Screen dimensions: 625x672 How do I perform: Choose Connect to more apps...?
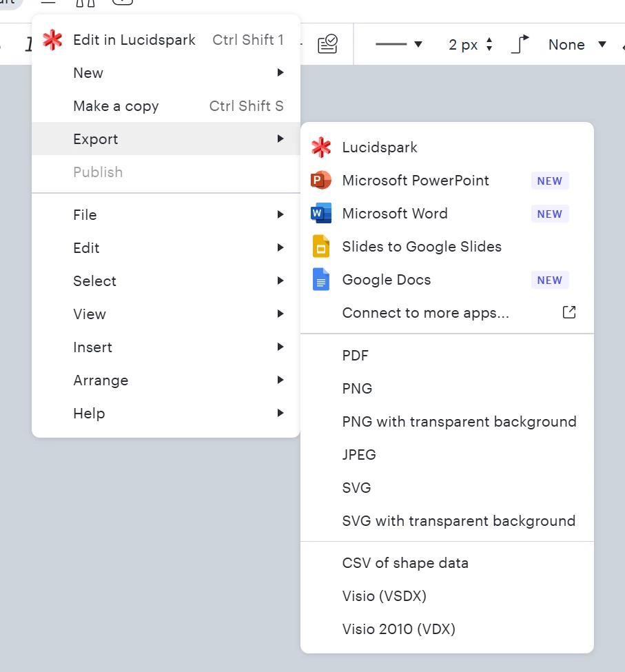tap(447, 313)
